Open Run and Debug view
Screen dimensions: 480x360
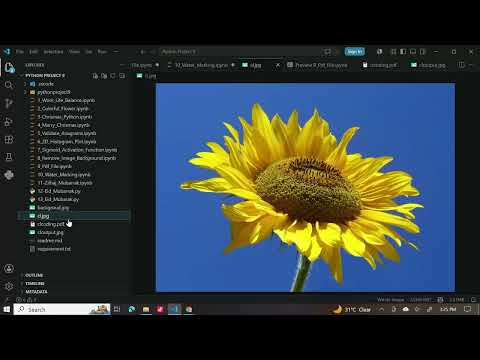[9, 122]
